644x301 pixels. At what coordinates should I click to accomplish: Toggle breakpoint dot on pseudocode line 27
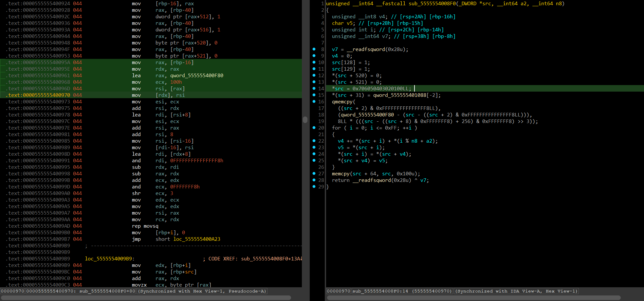(314, 173)
